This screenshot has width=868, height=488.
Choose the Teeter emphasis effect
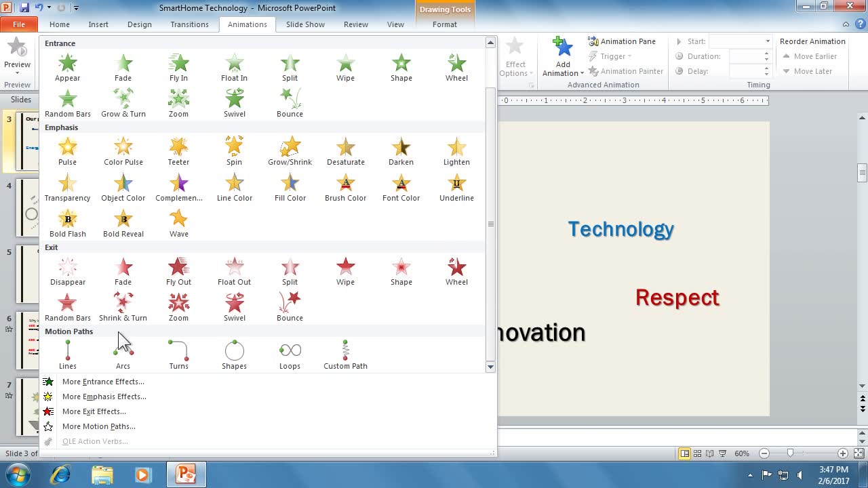(178, 151)
